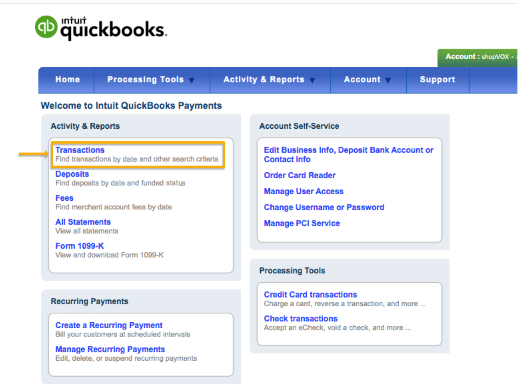Click 'Edit, delete, or suspend recurring payments' text
532x392 pixels.
pyautogui.click(x=126, y=358)
